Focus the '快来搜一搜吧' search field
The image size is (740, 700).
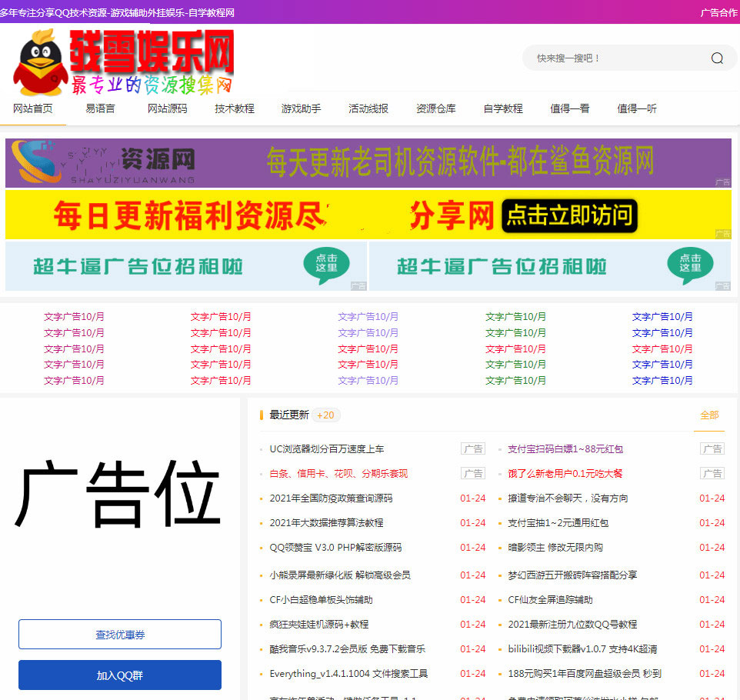coord(615,58)
